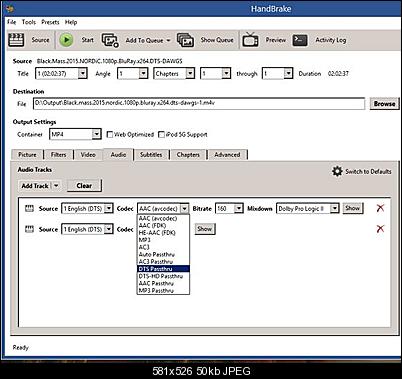Remove the first audio track with red X
This screenshot has width=402, height=379.
(380, 208)
